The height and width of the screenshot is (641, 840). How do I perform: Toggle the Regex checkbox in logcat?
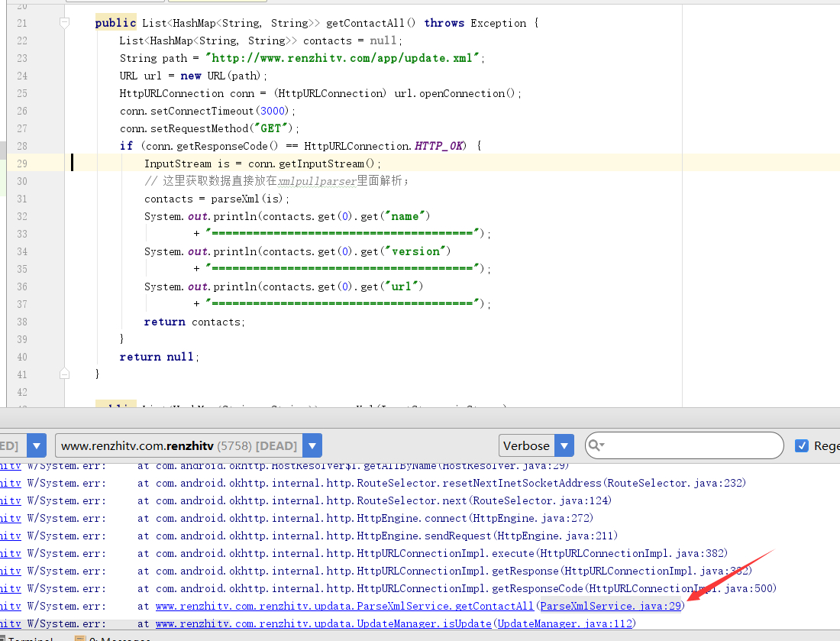click(x=802, y=445)
